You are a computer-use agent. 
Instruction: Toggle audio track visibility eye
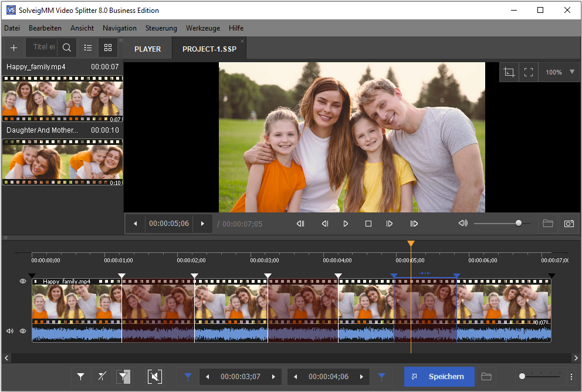[x=23, y=331]
